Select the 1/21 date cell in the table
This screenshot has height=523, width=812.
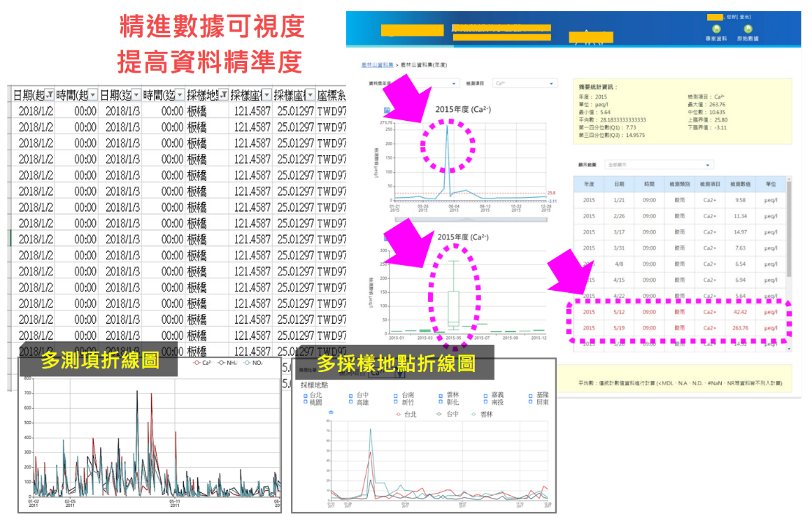pyautogui.click(x=619, y=200)
